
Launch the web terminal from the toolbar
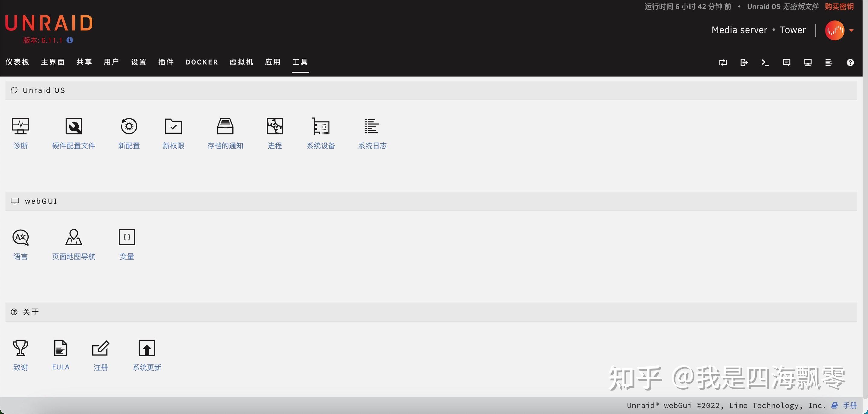point(765,62)
